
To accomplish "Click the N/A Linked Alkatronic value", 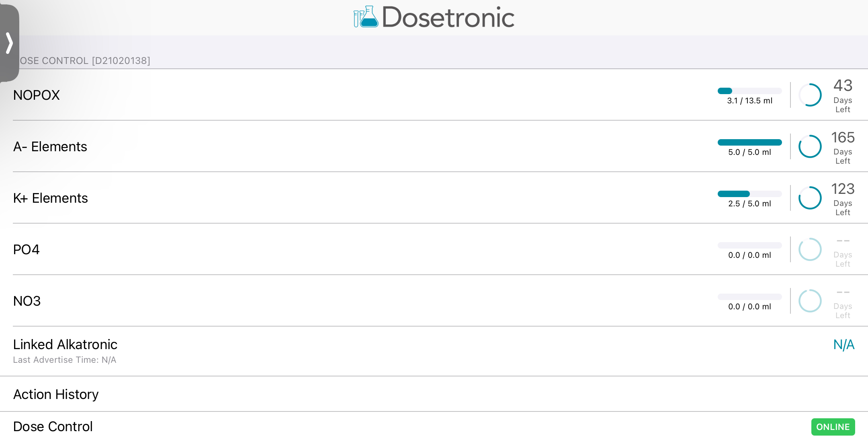I will 843,345.
